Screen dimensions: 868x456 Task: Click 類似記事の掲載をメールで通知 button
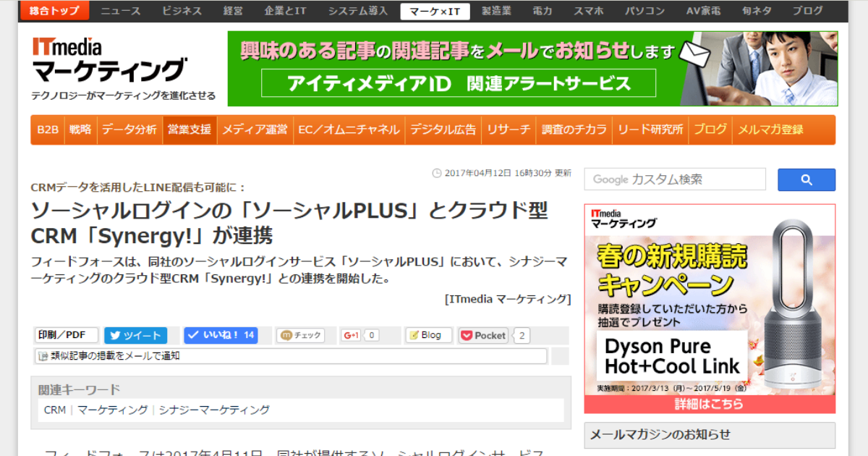tap(291, 356)
